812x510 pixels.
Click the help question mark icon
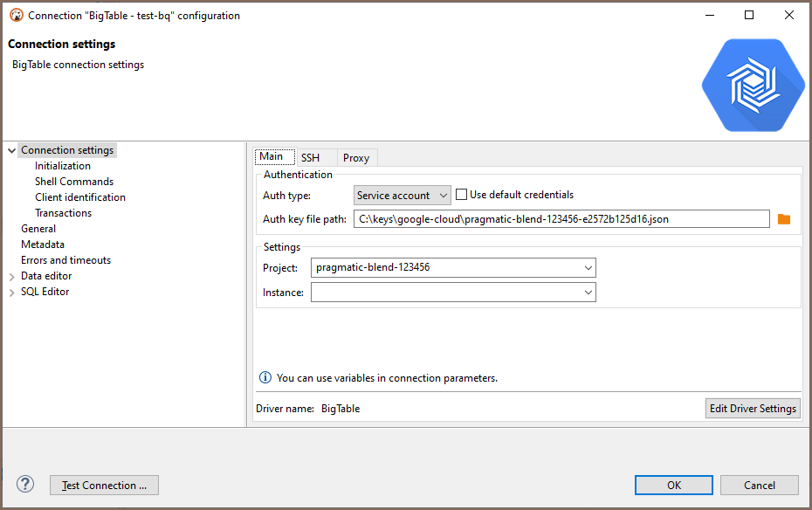coord(25,484)
